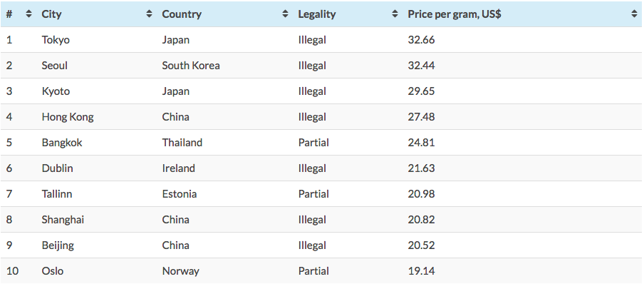Click the Country column sort arrows
The height and width of the screenshot is (284, 644).
point(285,14)
